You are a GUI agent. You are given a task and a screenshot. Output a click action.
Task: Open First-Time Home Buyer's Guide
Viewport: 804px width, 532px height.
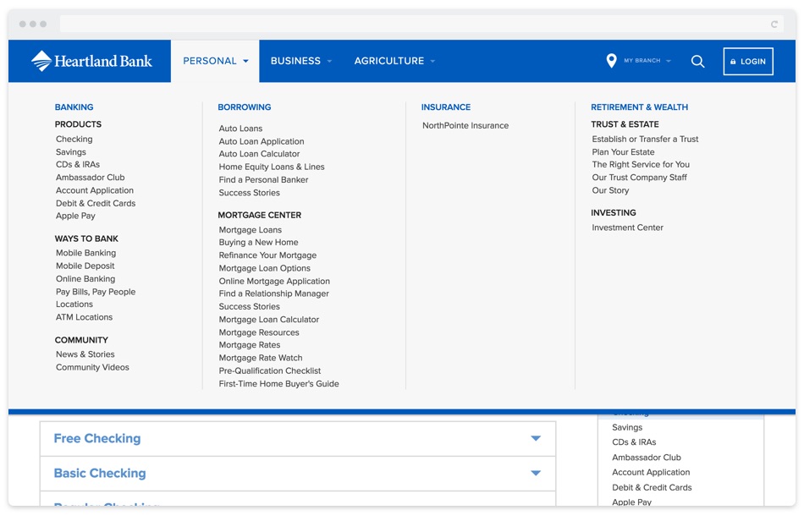(x=279, y=383)
